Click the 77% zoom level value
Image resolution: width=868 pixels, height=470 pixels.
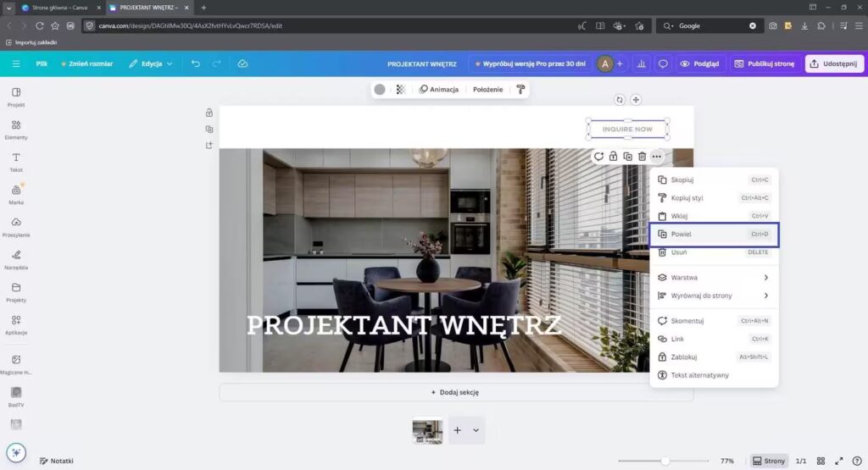(x=726, y=461)
